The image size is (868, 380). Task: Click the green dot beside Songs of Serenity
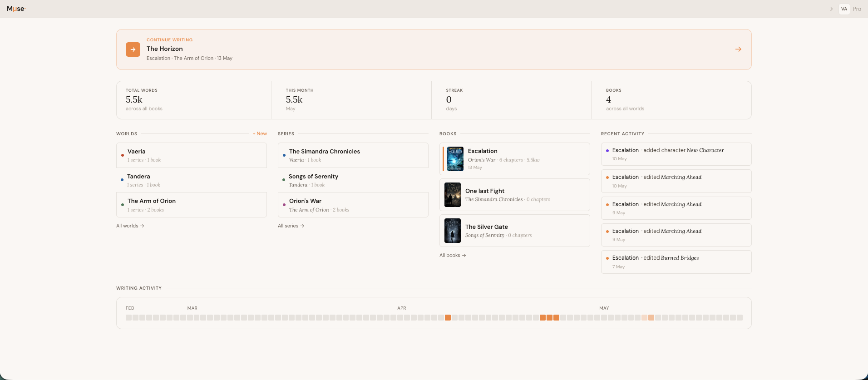(x=284, y=180)
